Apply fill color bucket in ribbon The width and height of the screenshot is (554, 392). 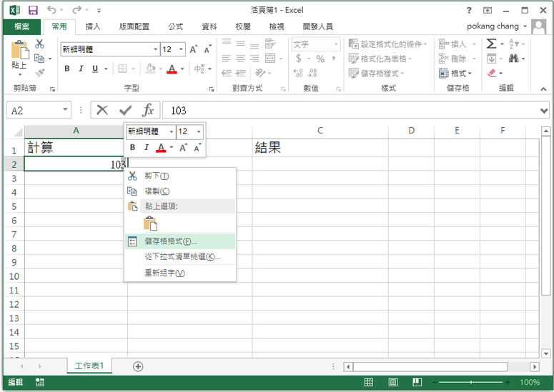pyautogui.click(x=150, y=69)
